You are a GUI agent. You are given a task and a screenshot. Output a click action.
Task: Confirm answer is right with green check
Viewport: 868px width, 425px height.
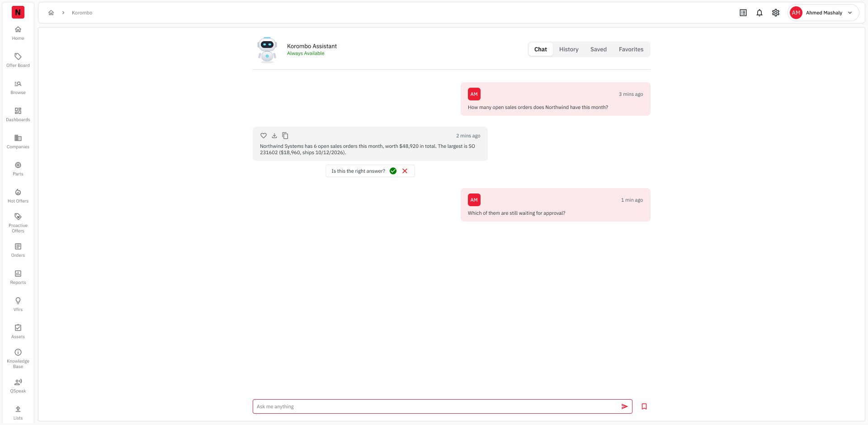point(393,171)
